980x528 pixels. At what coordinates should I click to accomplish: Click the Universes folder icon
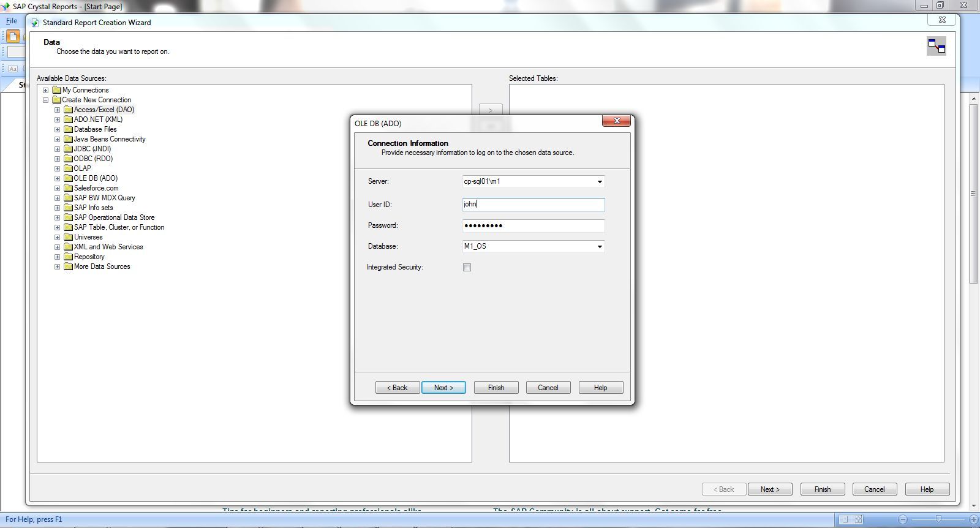click(68, 237)
